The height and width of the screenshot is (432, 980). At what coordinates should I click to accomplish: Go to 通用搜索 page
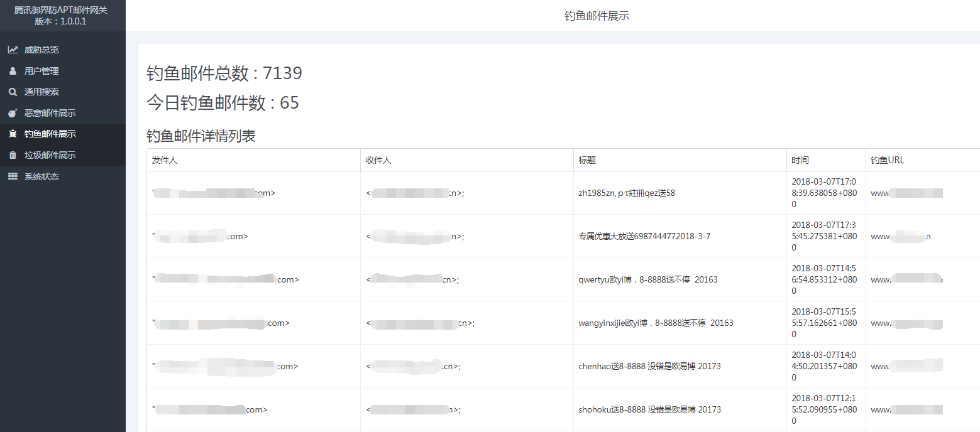click(x=41, y=92)
